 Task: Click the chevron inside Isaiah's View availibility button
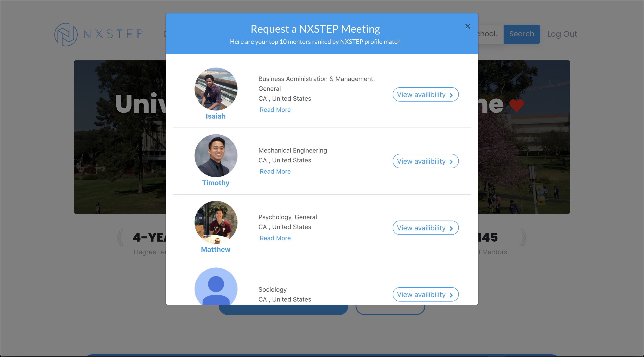pyautogui.click(x=451, y=94)
